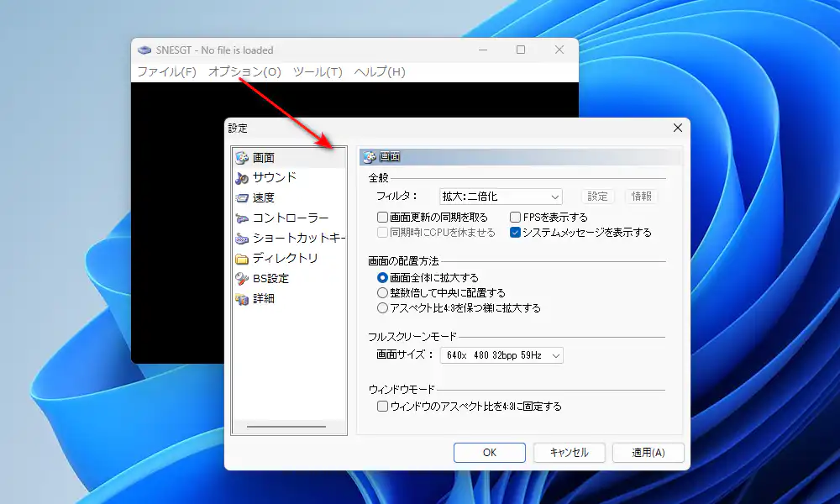Open the 詳細 advanced settings icon
The width and height of the screenshot is (840, 504).
coord(242,298)
